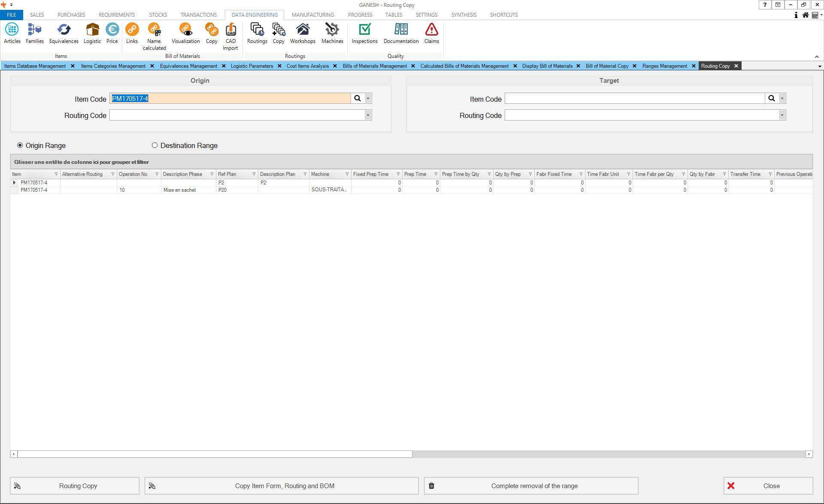Open the Machines icon
This screenshot has height=504, width=824.
[332, 33]
